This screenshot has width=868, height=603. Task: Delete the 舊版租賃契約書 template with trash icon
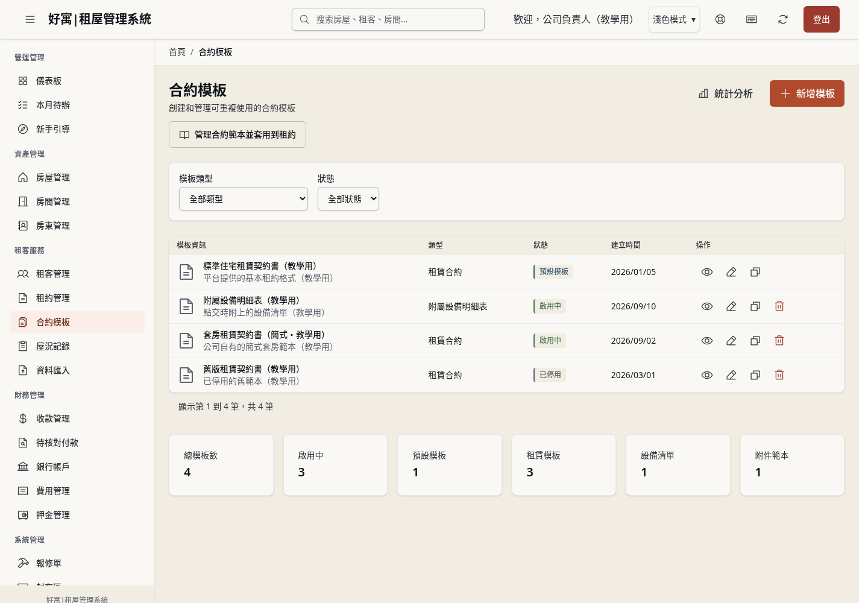pos(779,375)
